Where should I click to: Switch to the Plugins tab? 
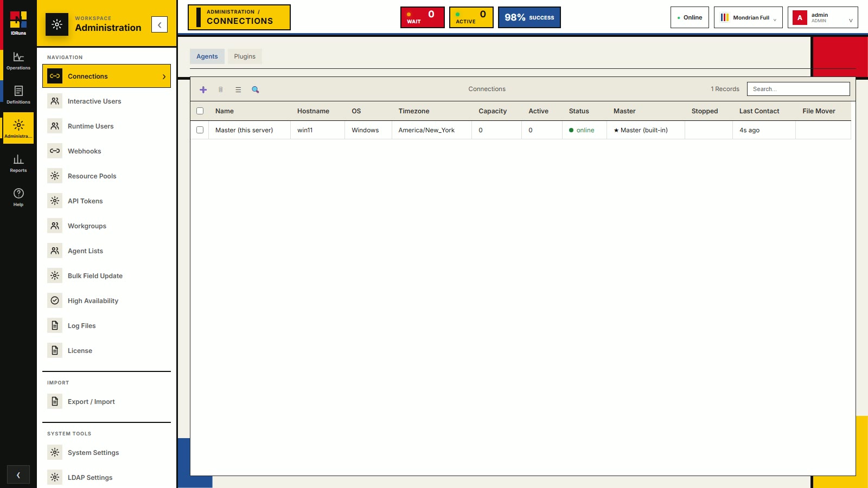[x=245, y=56]
